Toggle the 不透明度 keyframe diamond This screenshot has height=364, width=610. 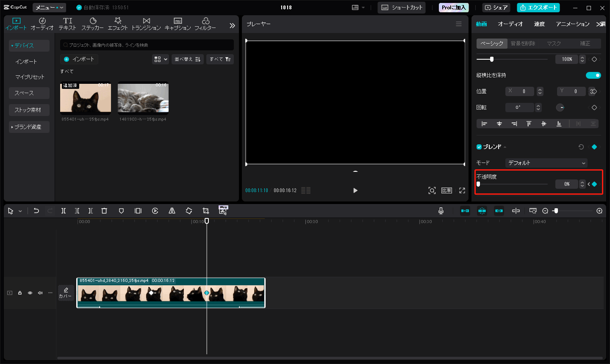point(594,184)
